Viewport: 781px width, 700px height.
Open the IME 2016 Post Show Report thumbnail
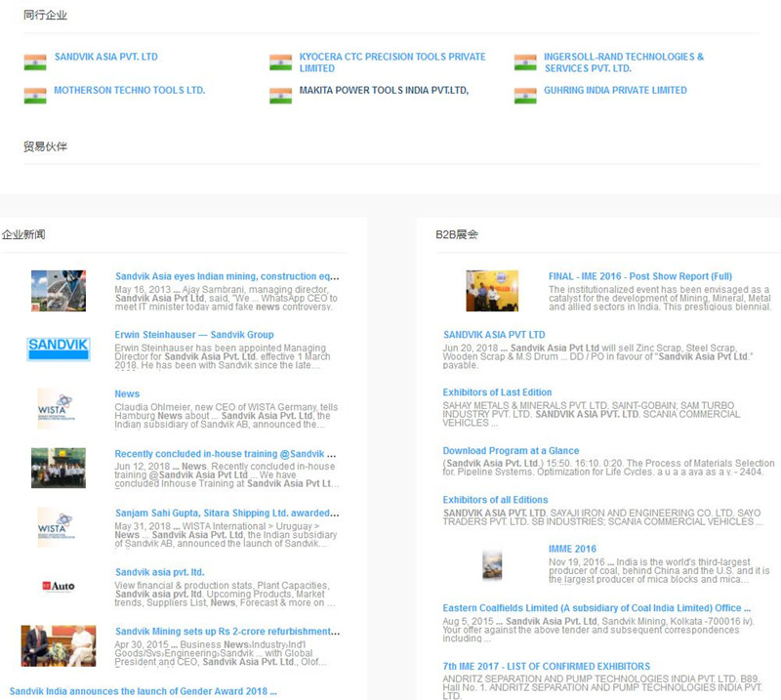(x=492, y=291)
